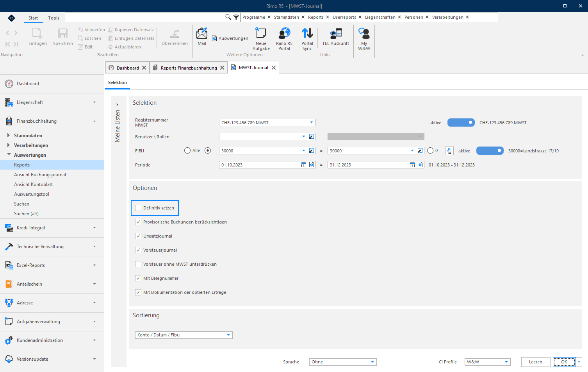Open calendar for end date 31.12.2023

point(412,165)
